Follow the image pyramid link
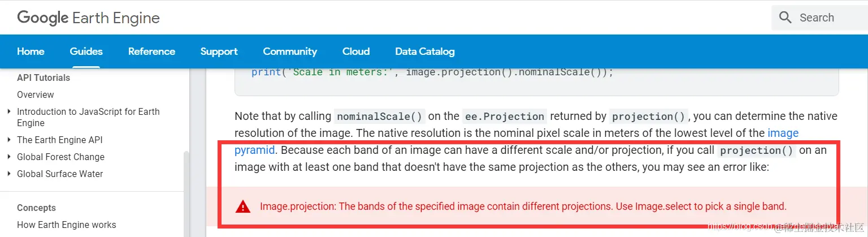 tap(783, 133)
